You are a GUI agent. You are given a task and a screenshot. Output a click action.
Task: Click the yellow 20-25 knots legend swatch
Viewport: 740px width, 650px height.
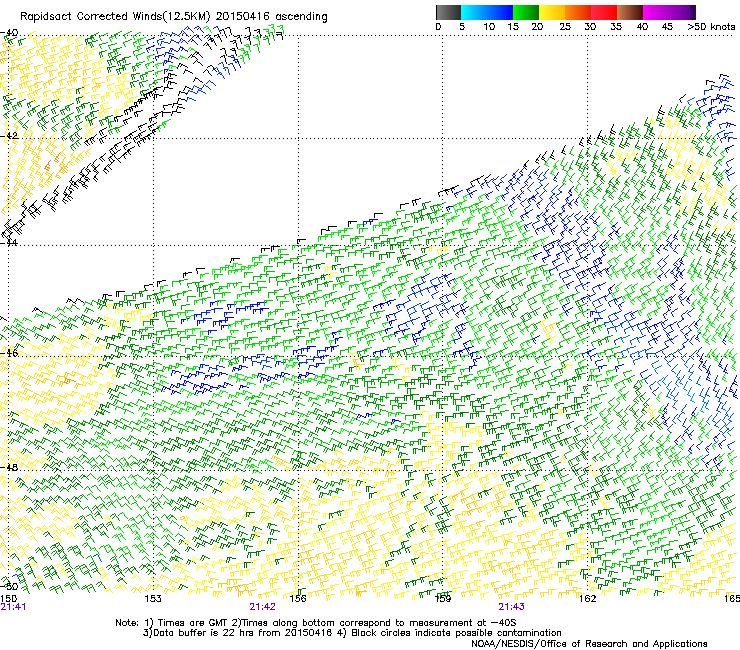point(552,12)
